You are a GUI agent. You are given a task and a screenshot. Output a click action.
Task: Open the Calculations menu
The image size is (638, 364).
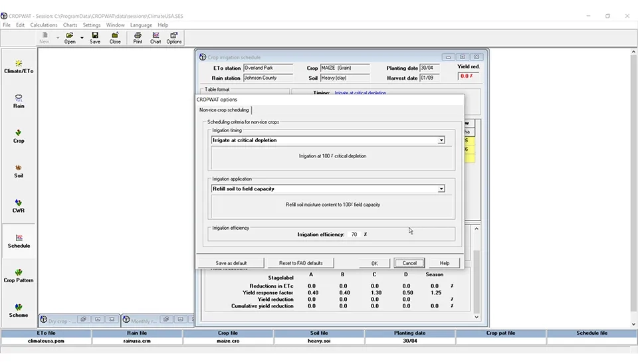tap(44, 25)
